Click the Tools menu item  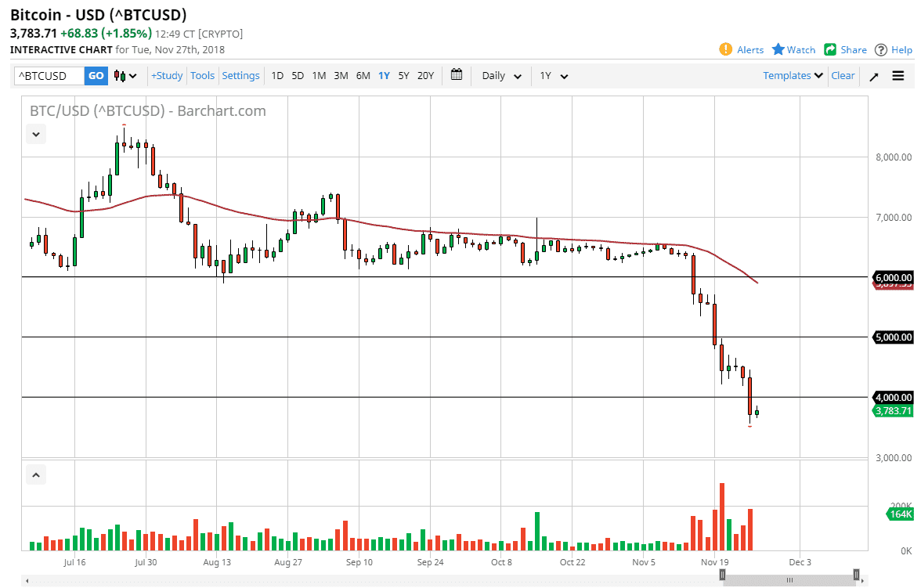[x=202, y=75]
